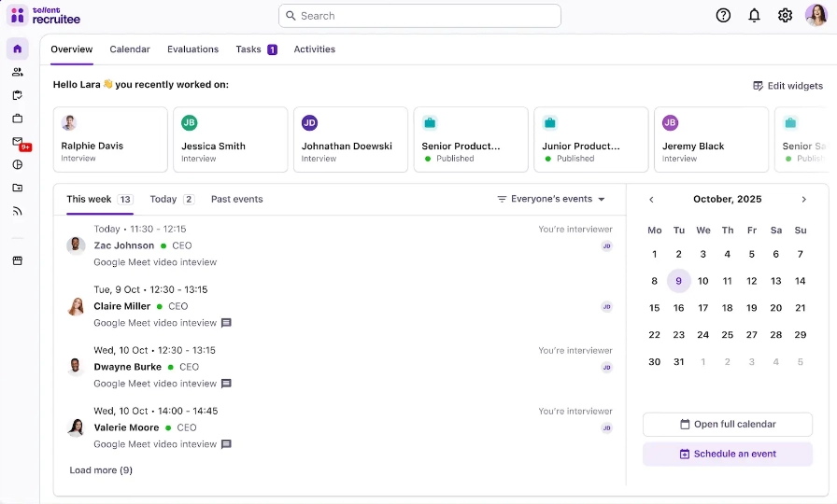837x504 pixels.
Task: Click Valerie Moore's avatar photo
Action: pos(76,427)
